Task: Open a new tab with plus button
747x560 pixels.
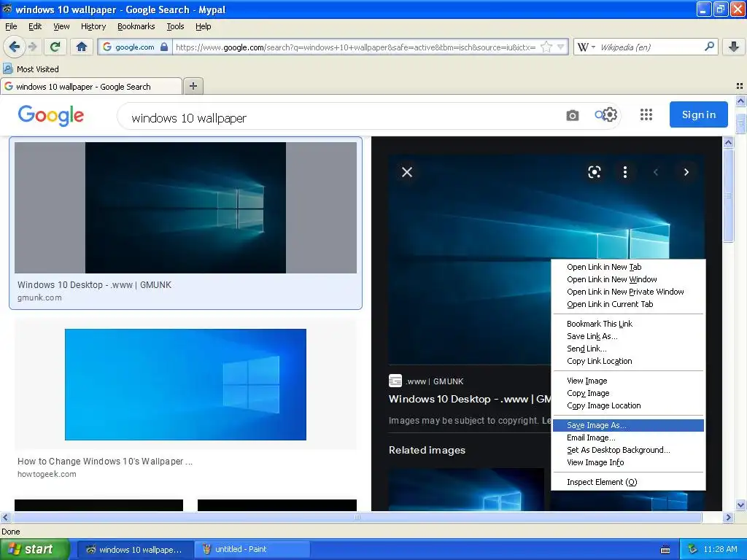Action: [x=193, y=86]
